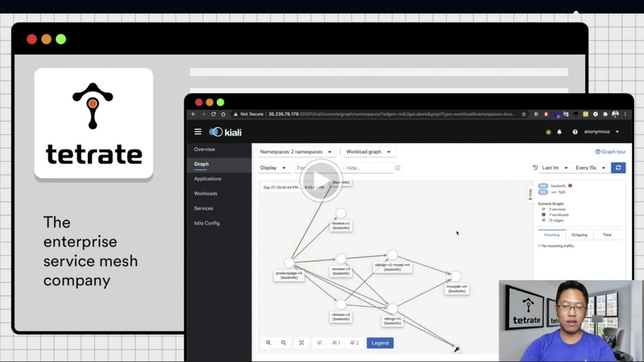Open the Kiali hamburger navigation menu
This screenshot has width=644, height=362.
tap(198, 132)
